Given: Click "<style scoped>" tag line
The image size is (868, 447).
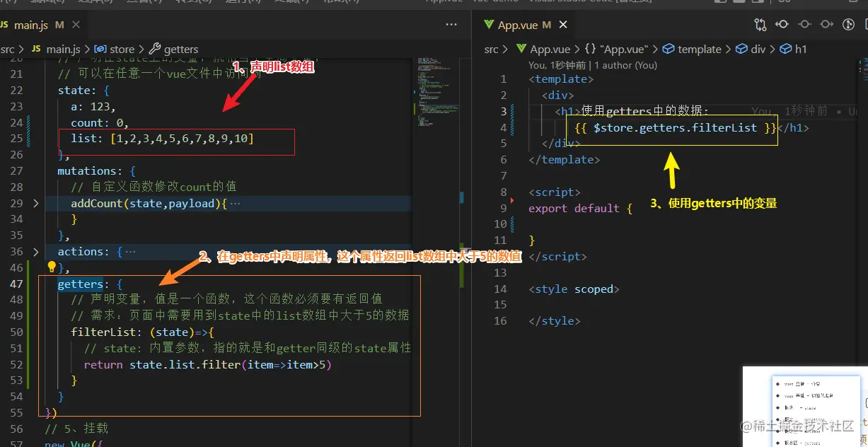Looking at the screenshot, I should click(574, 289).
